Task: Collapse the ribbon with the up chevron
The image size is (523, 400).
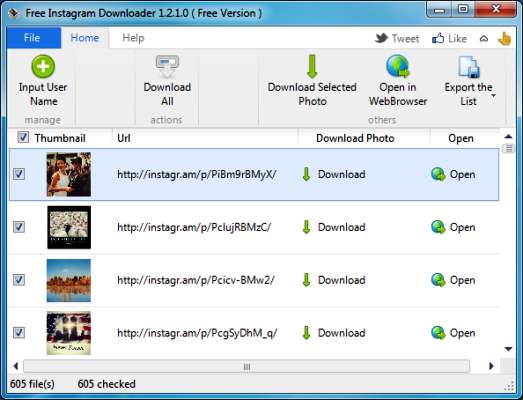Action: (x=484, y=39)
